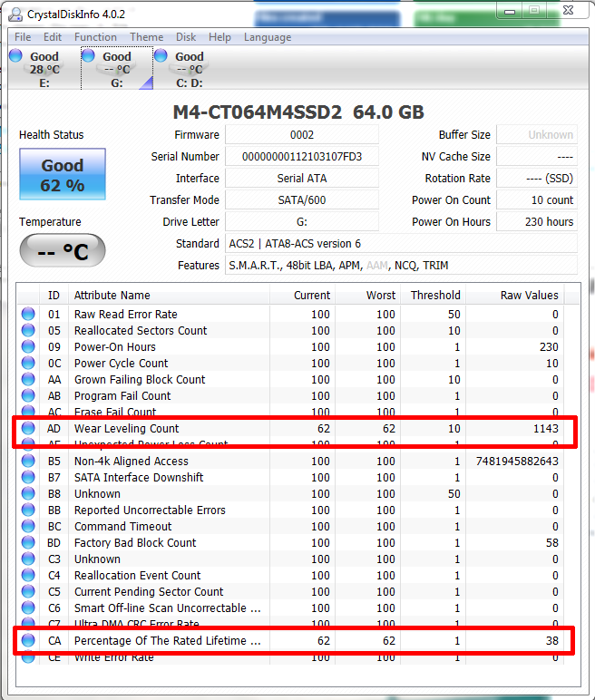This screenshot has height=700, width=595.
Task: Click the Transfer Mode field SATA/600
Action: (302, 200)
